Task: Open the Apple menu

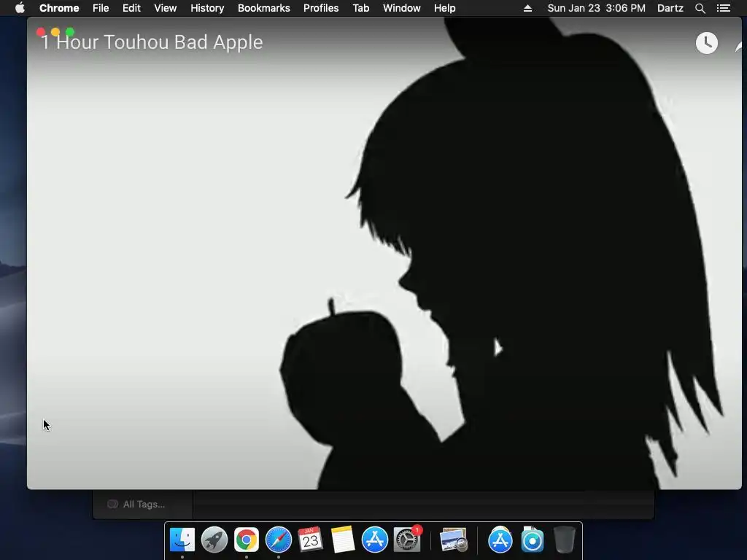Action: point(20,8)
